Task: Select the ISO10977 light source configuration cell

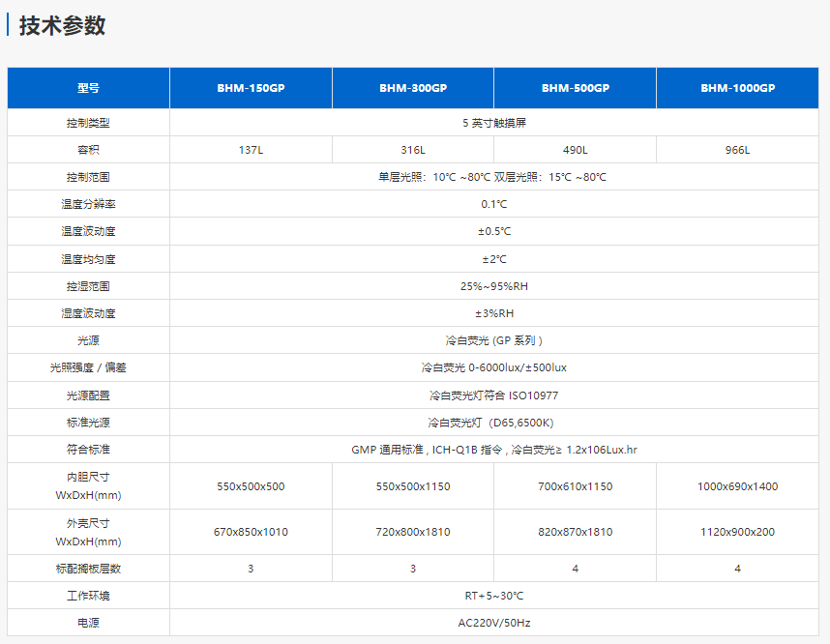Action: [494, 395]
